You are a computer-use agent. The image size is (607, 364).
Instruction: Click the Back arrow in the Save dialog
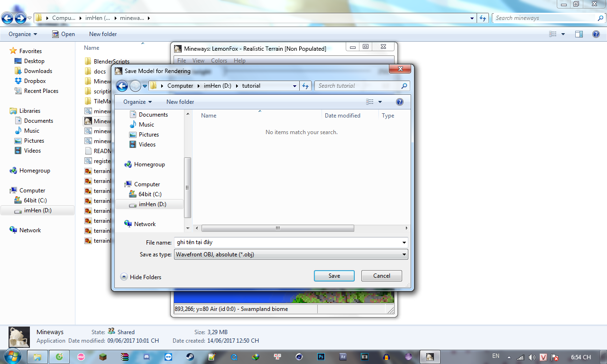pyautogui.click(x=122, y=86)
